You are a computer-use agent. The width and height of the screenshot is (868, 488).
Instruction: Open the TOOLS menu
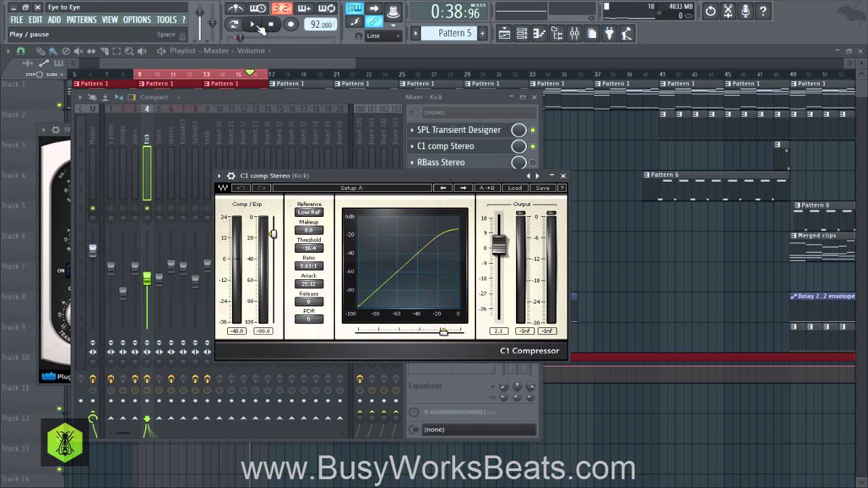click(167, 20)
